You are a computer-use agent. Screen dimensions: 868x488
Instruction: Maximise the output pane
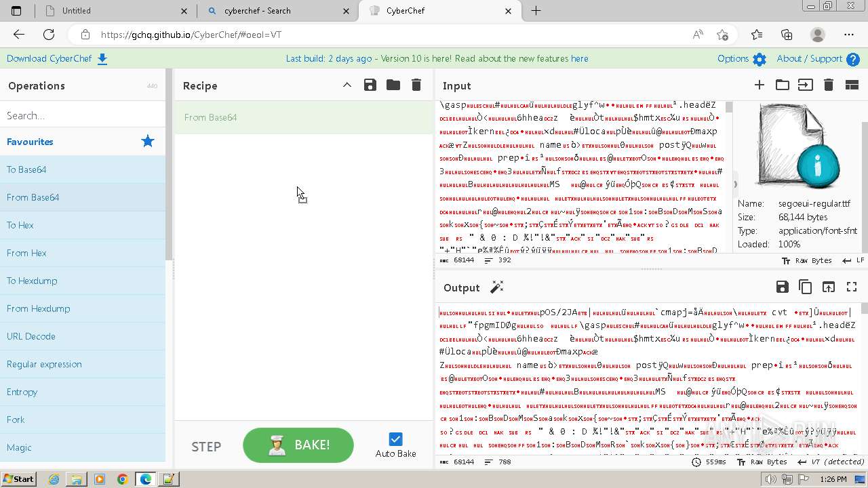pos(852,287)
